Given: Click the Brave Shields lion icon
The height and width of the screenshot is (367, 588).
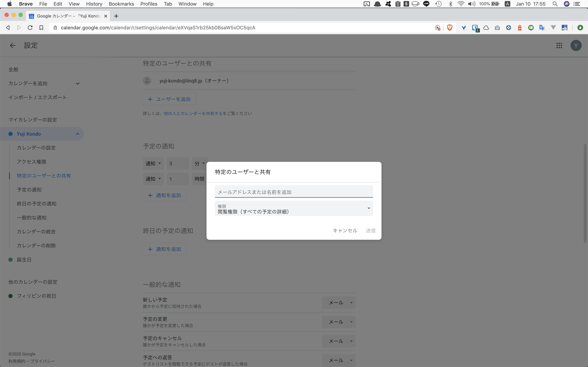Looking at the screenshot, I should pyautogui.click(x=450, y=27).
